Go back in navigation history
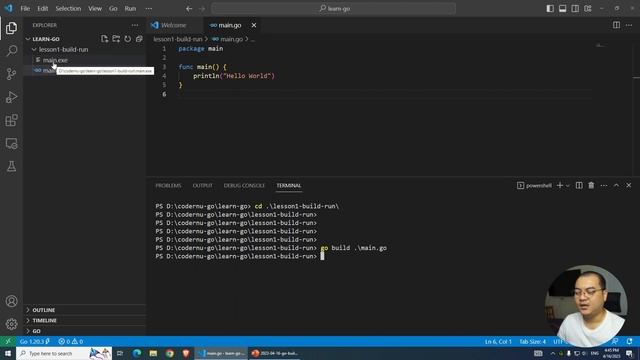The image size is (640, 360). [x=189, y=8]
